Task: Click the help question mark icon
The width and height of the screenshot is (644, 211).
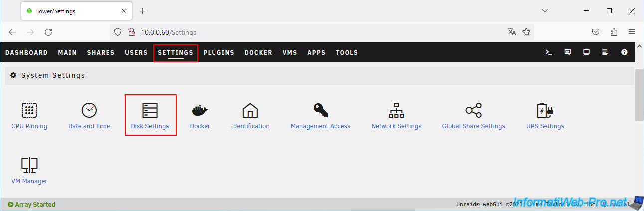Action: pyautogui.click(x=624, y=52)
